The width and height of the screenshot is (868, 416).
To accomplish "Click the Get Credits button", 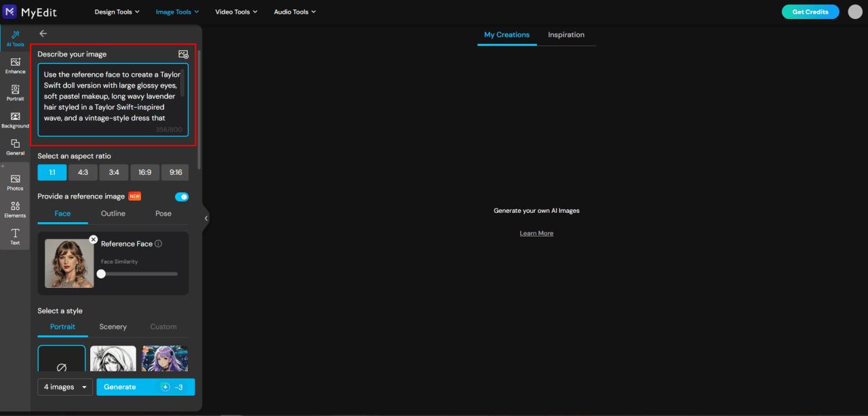I will [x=810, y=12].
